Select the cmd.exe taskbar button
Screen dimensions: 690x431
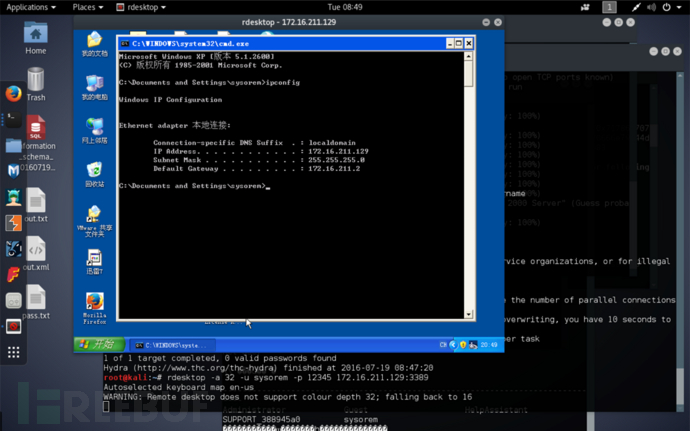(173, 345)
